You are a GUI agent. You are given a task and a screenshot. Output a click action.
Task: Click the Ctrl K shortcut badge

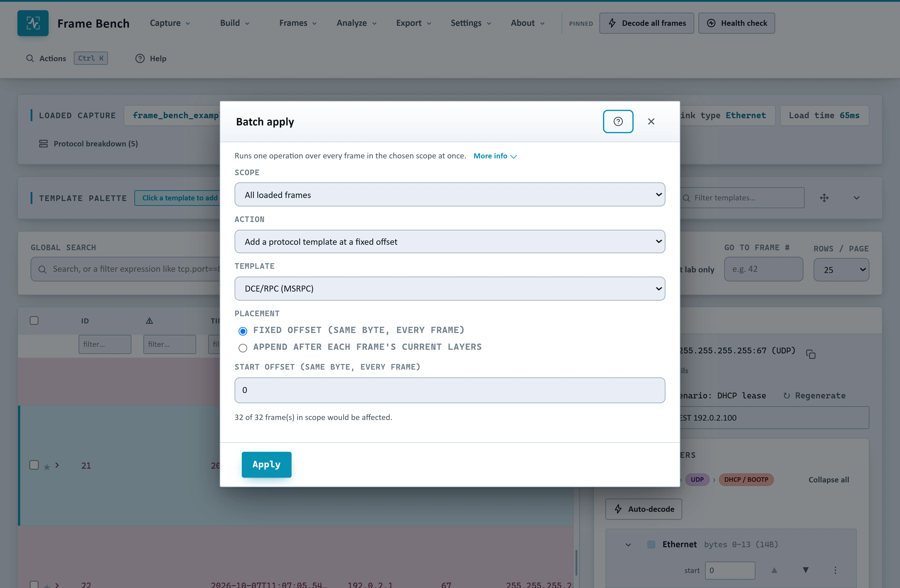(91, 58)
